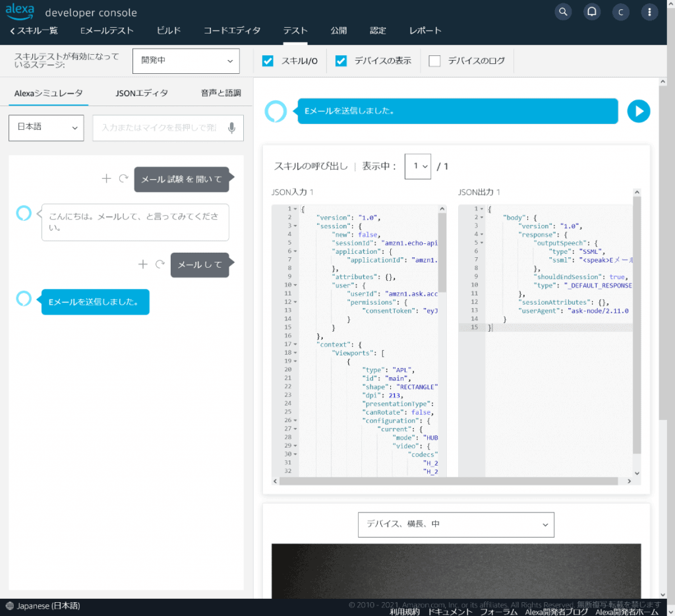Click the メールして utterance bubble
The height and width of the screenshot is (616, 675).
(200, 265)
